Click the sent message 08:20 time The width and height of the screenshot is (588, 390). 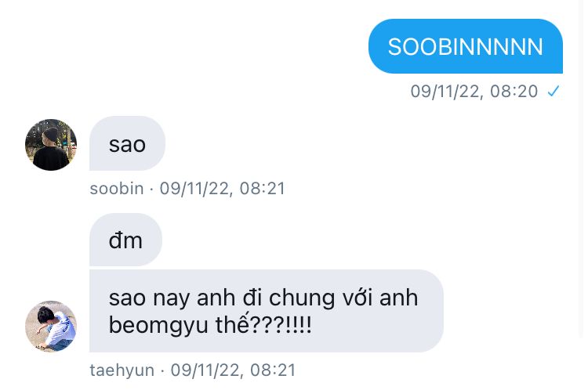tap(514, 91)
